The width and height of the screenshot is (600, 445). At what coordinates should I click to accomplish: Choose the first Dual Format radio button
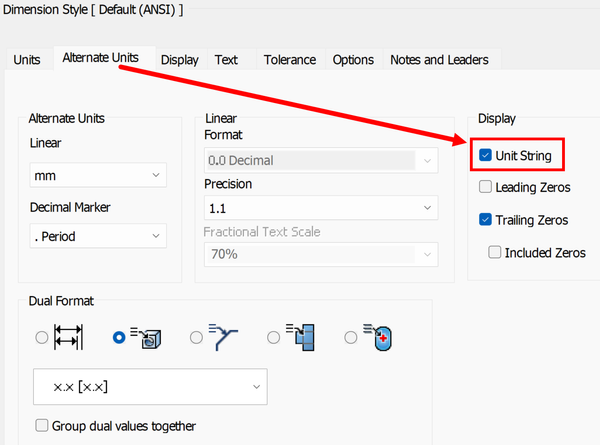pyautogui.click(x=42, y=337)
